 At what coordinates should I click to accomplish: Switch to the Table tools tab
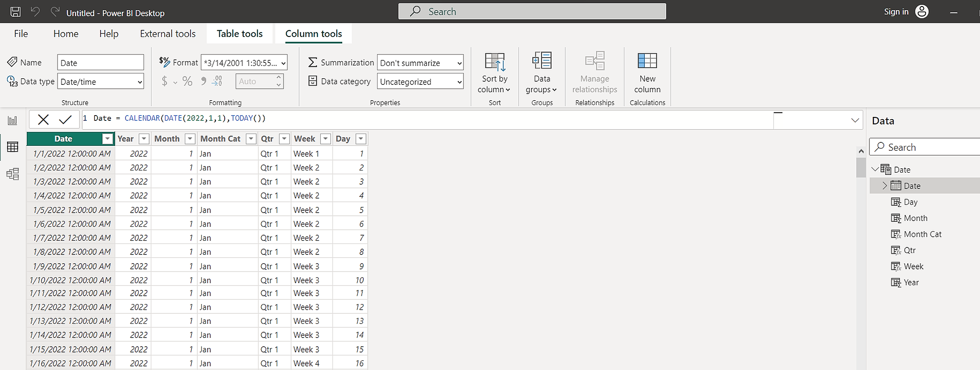(x=240, y=34)
